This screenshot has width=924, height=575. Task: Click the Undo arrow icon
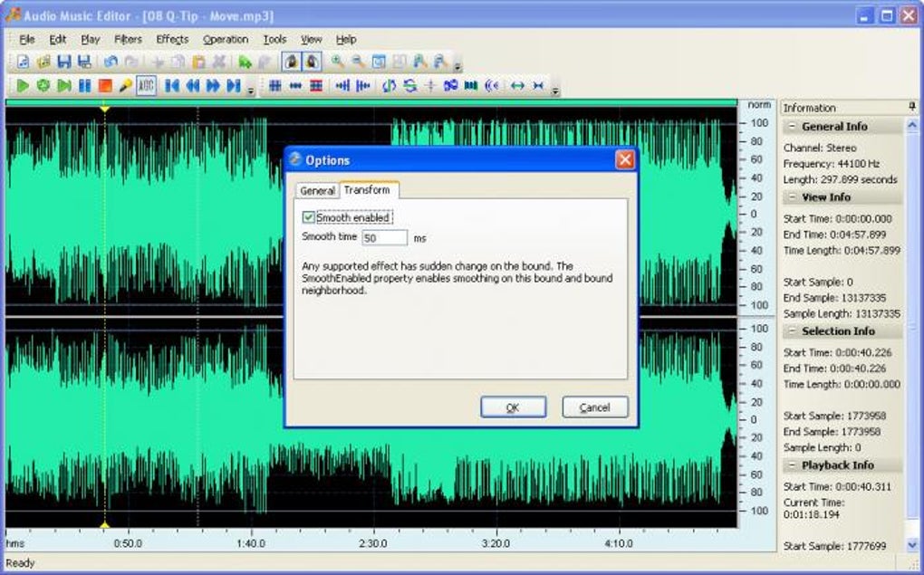[x=111, y=62]
